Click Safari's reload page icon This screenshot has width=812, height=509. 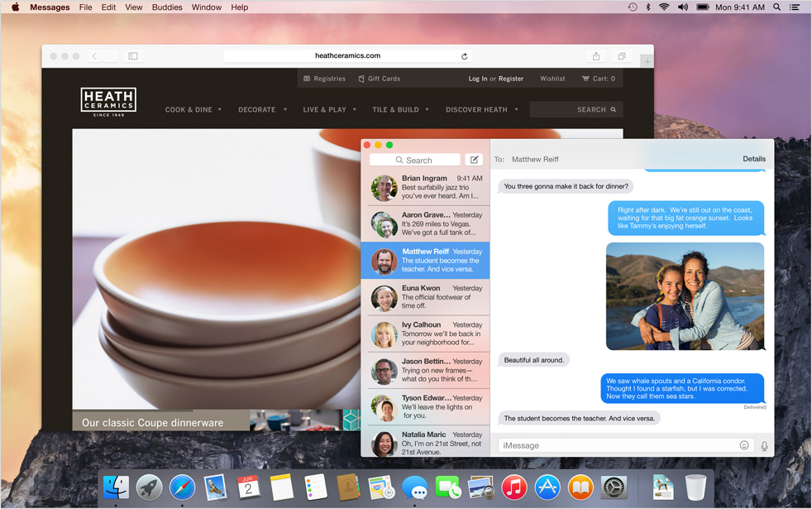465,56
